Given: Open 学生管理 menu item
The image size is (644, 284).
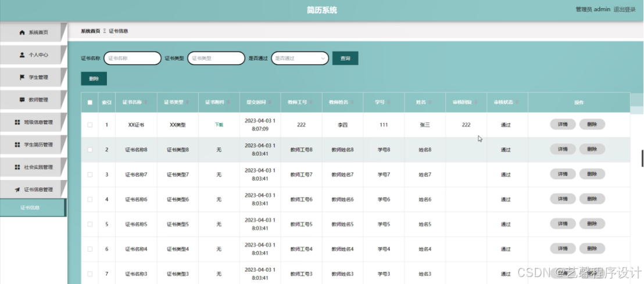Looking at the screenshot, I should point(33,77).
